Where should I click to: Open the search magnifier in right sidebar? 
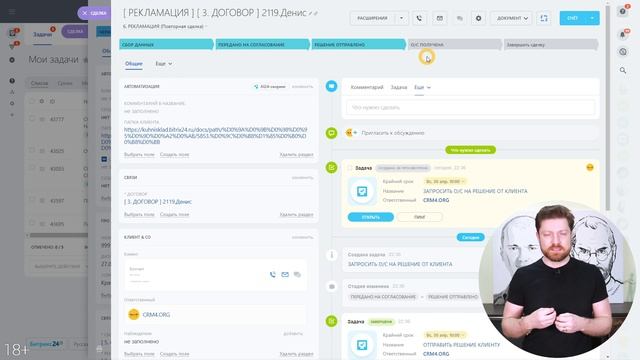[623, 70]
